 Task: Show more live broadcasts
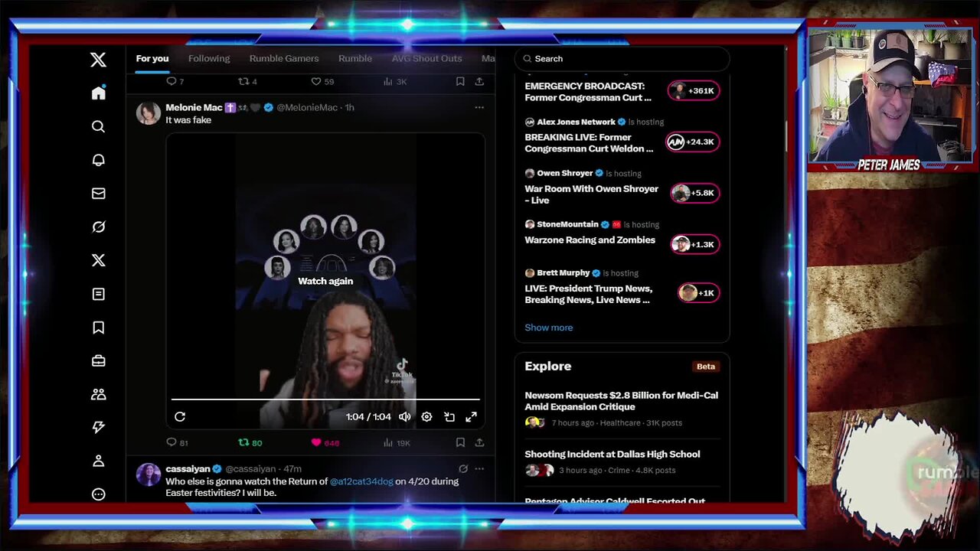point(548,328)
